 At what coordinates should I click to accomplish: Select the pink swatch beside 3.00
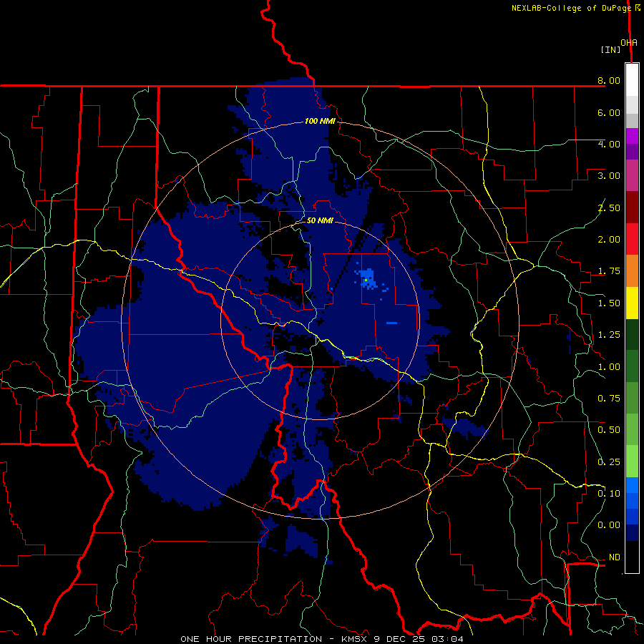point(632,176)
